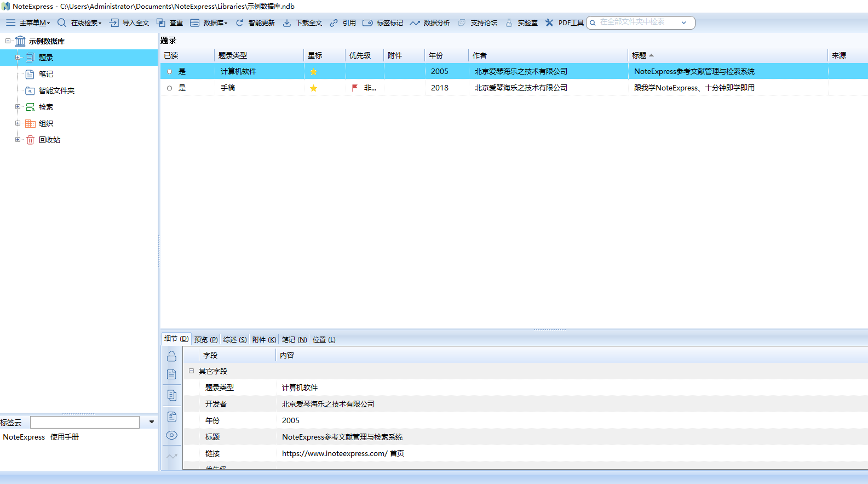Click the NoteExpress tag in tag cloud

tap(24, 437)
